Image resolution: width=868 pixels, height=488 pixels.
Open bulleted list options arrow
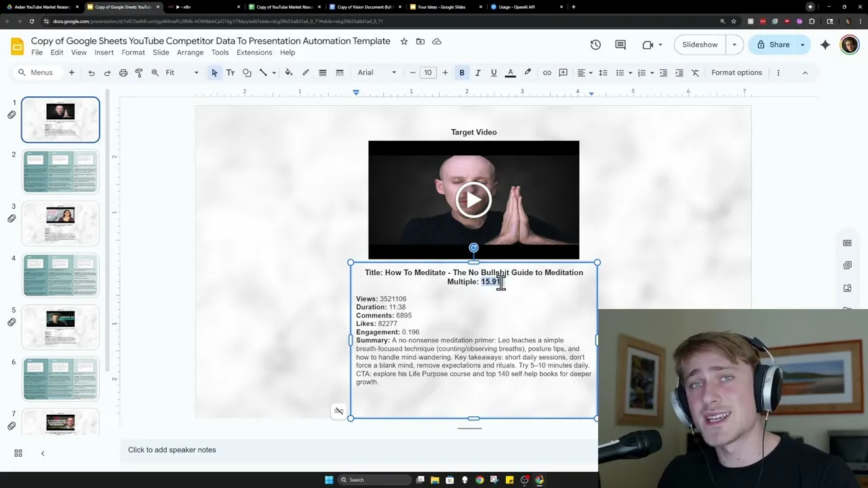pos(630,73)
